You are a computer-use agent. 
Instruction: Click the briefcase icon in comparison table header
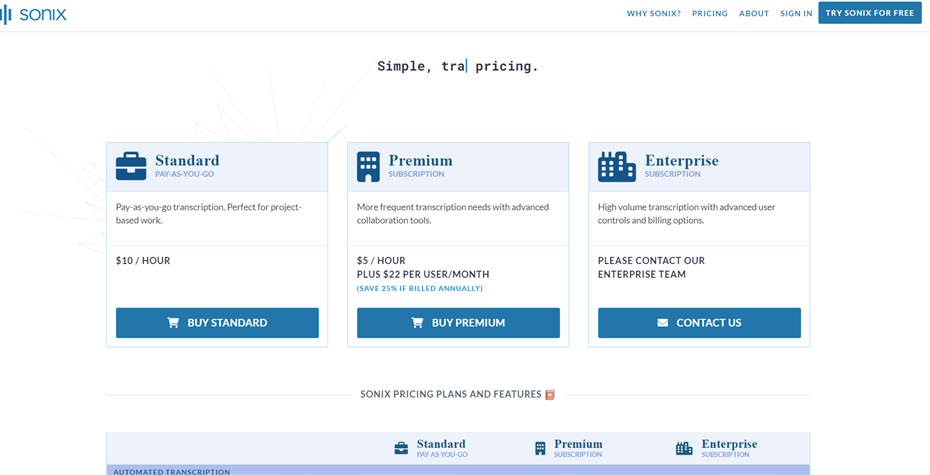(401, 449)
